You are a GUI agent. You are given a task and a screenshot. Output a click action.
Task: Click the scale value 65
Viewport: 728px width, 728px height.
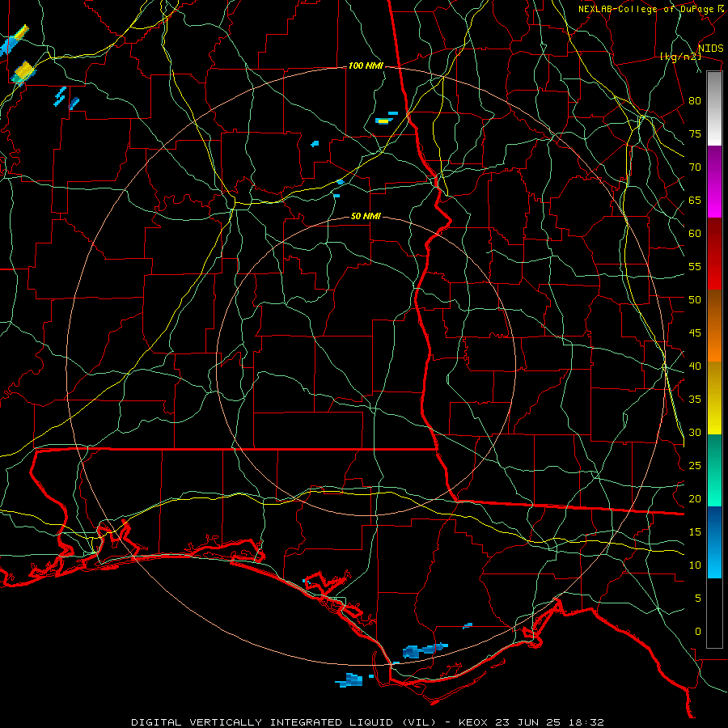tap(695, 201)
